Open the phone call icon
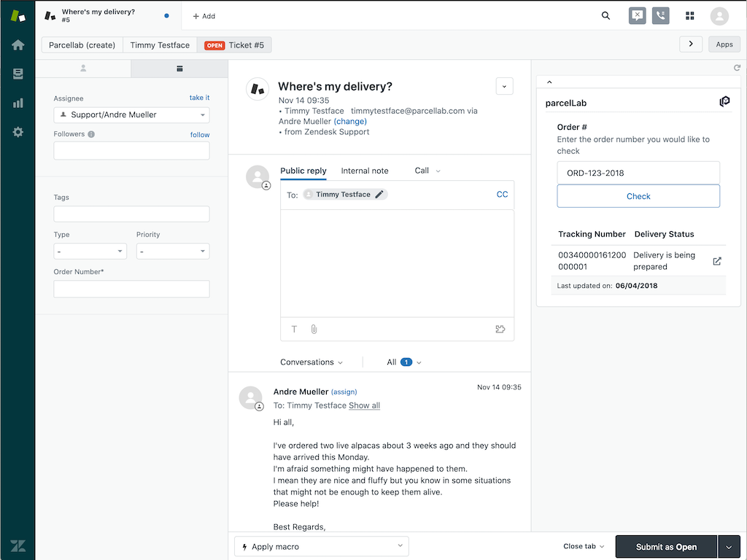The image size is (747, 560). pos(661,15)
